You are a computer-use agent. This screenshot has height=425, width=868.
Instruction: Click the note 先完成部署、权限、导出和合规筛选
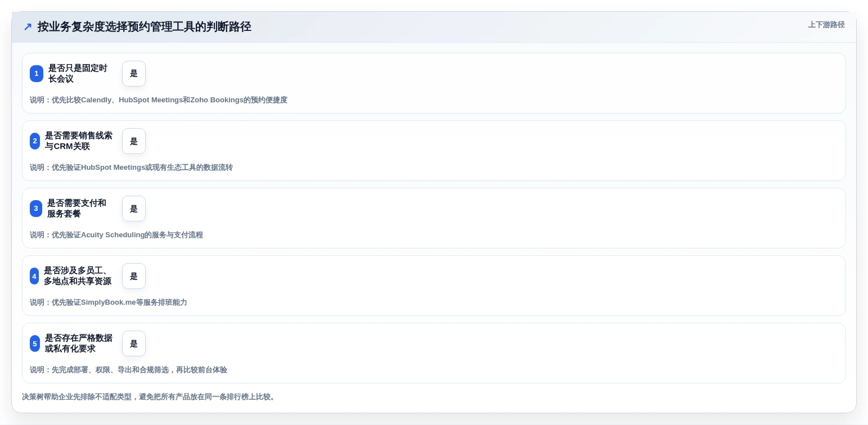click(128, 370)
